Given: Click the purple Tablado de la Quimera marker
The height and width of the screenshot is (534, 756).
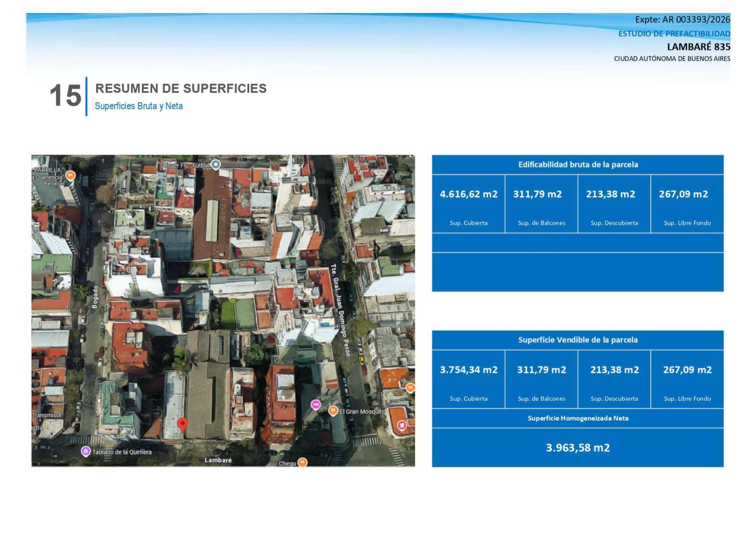Looking at the screenshot, I should tap(86, 451).
